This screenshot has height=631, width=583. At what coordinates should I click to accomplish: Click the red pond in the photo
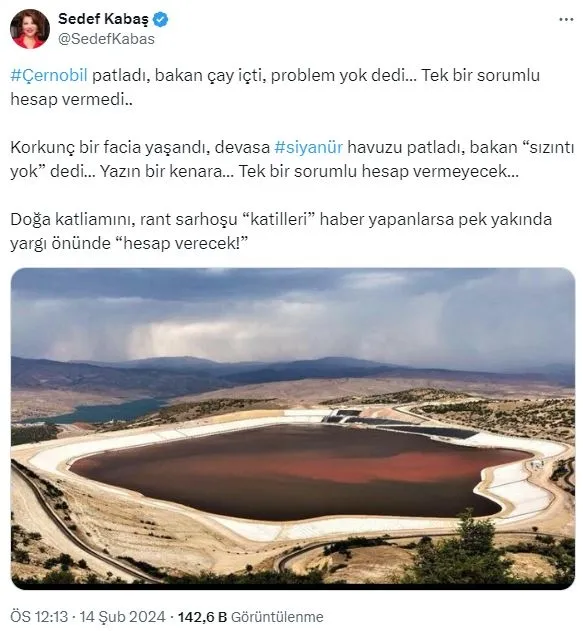(298, 471)
